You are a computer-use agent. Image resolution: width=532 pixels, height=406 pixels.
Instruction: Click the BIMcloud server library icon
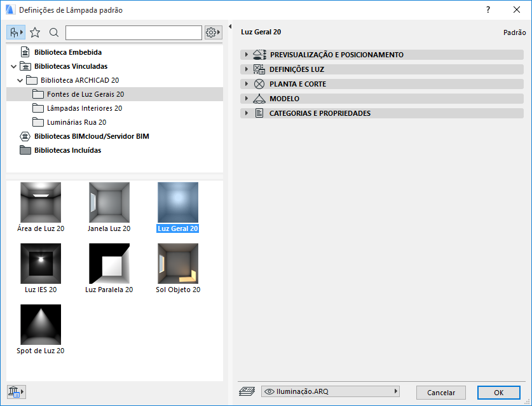coord(25,136)
